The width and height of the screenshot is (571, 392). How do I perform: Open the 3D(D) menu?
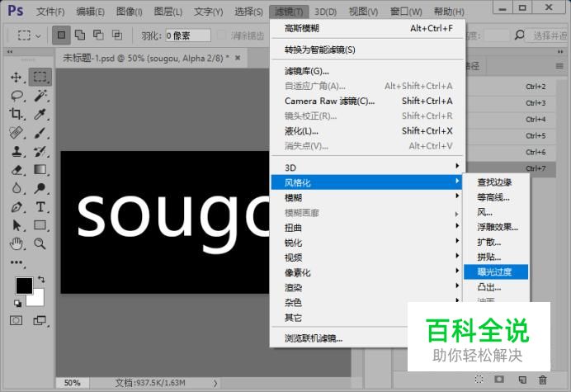pyautogui.click(x=326, y=12)
